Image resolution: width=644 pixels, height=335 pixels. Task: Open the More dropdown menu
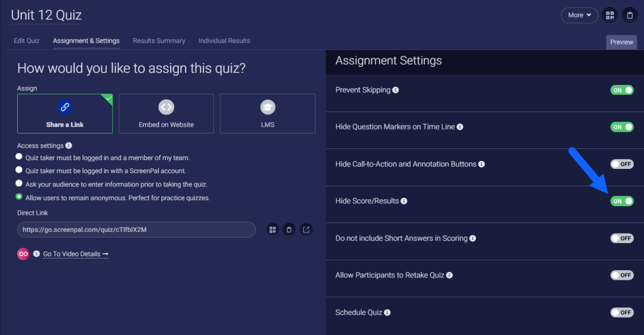579,15
